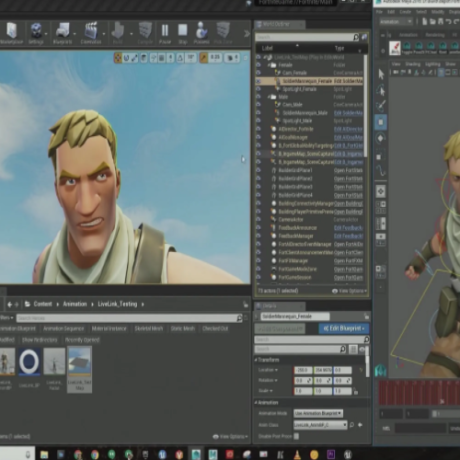The image size is (460, 460).
Task: Click the Possess player toolbar icon
Action: coord(201,33)
